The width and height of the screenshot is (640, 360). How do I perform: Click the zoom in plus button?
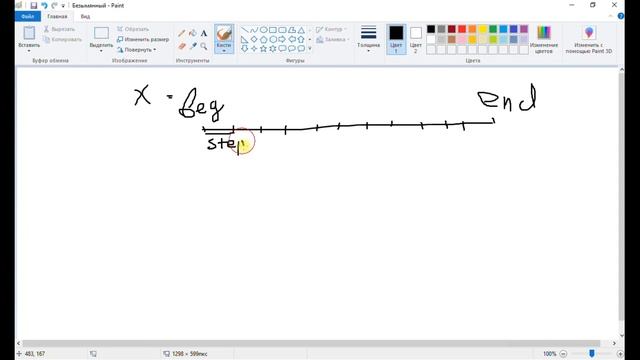coord(620,354)
